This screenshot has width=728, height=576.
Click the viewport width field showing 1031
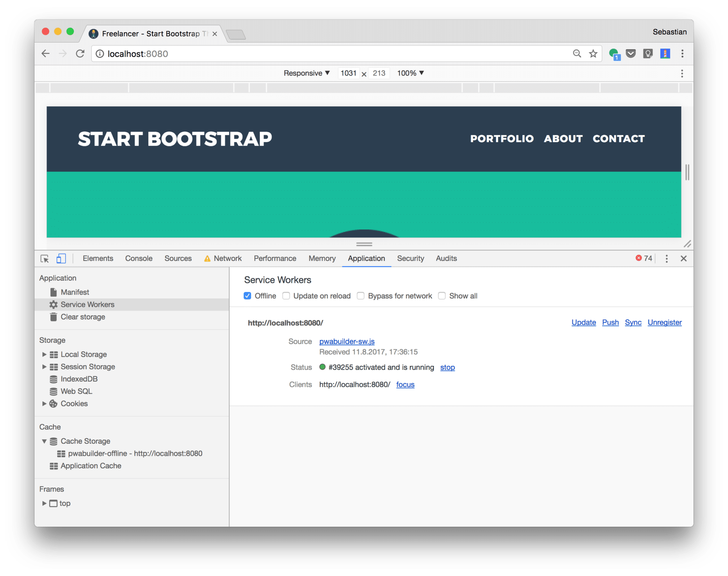(348, 73)
